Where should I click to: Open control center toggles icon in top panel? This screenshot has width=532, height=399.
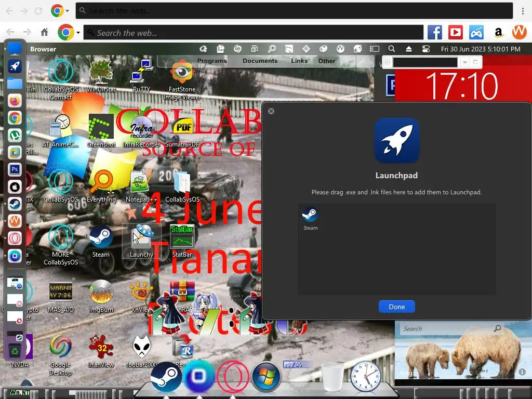(x=426, y=49)
